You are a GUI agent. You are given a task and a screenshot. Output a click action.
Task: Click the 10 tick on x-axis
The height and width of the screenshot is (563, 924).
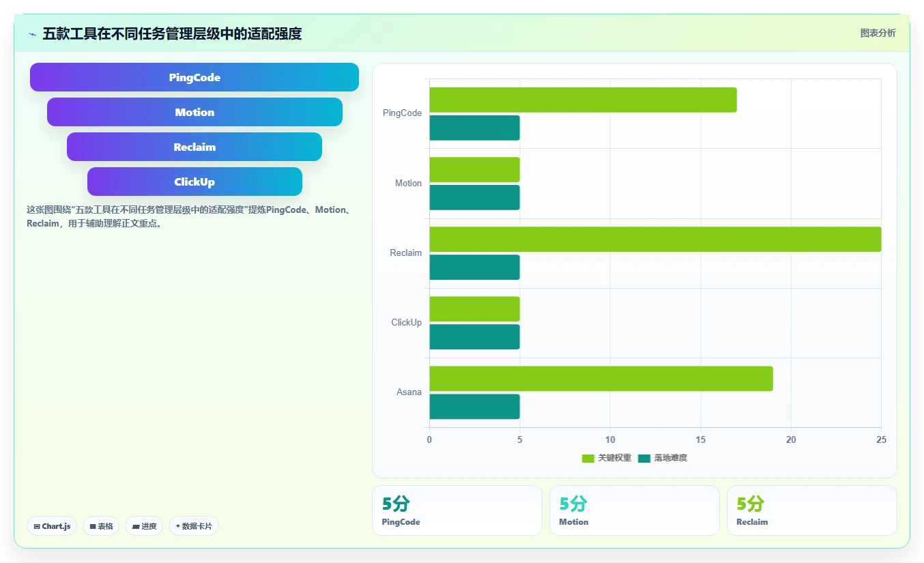click(610, 440)
